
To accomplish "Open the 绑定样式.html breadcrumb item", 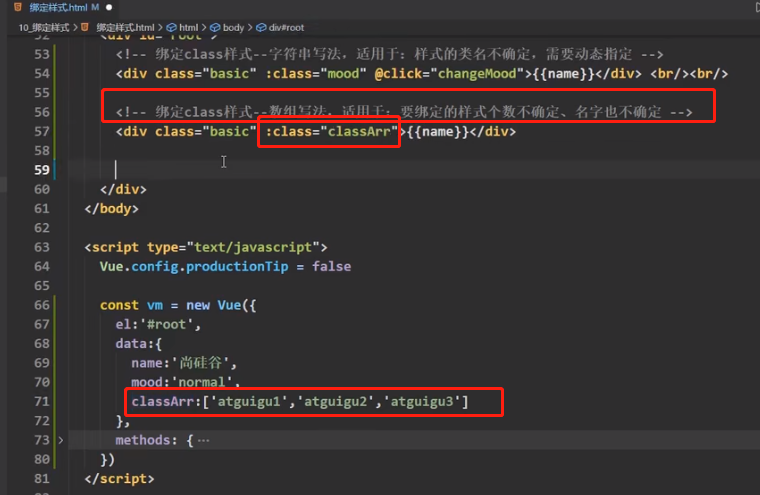I will [125, 28].
